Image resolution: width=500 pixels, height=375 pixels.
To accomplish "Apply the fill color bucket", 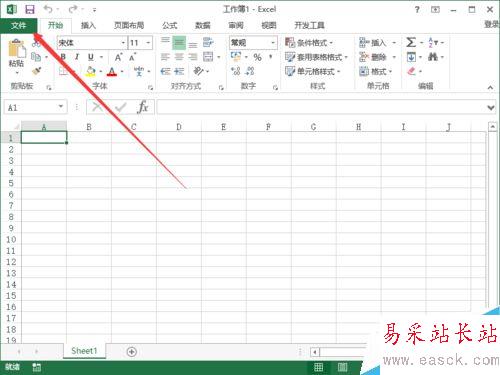I will coord(91,71).
